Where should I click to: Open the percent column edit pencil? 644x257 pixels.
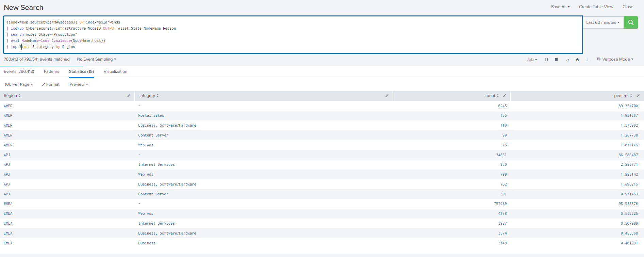coord(638,96)
